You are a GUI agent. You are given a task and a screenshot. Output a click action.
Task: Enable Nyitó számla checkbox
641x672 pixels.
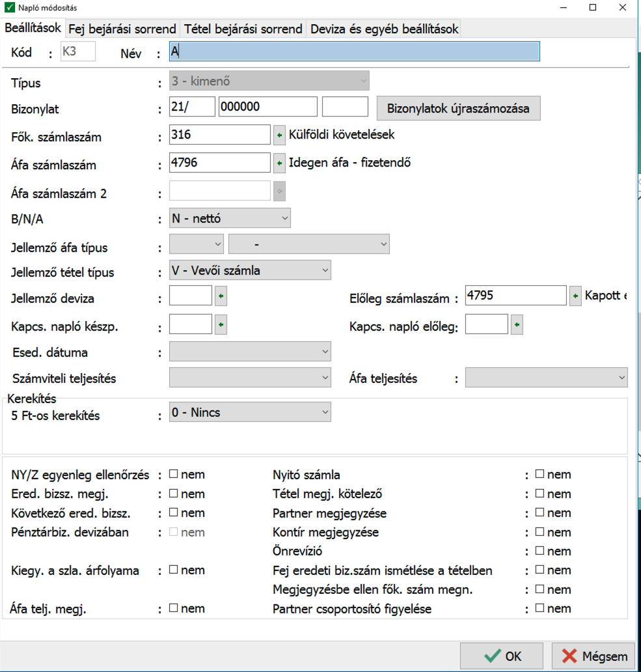[x=540, y=473]
